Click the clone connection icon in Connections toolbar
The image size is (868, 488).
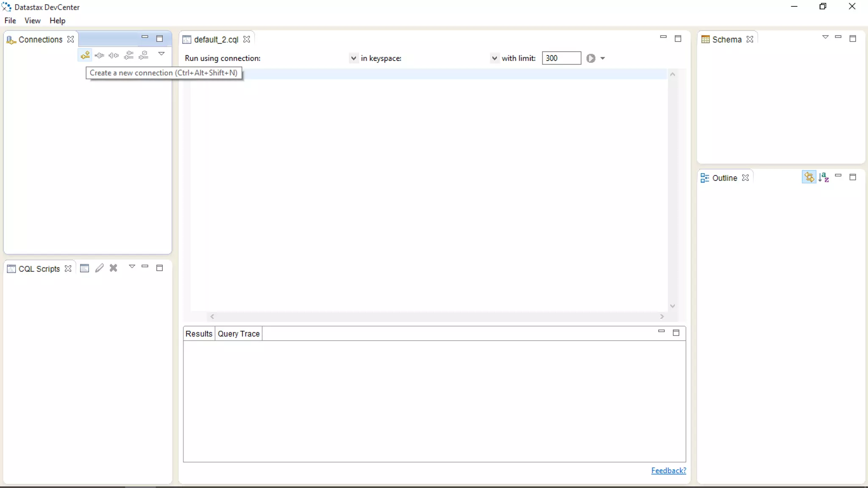point(129,55)
